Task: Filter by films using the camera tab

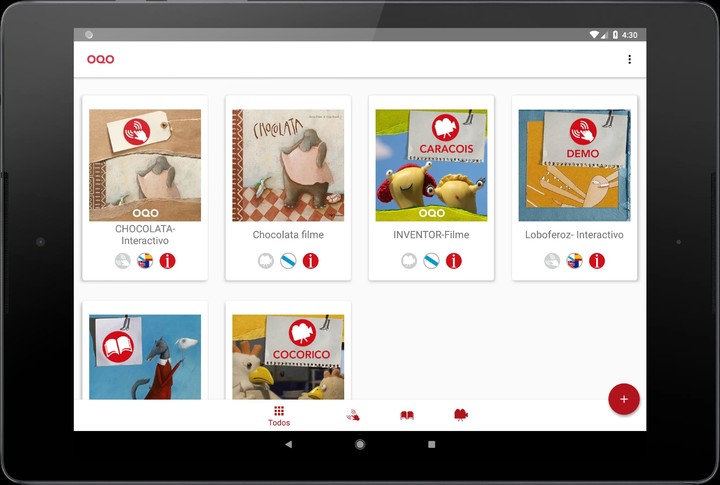Action: pyautogui.click(x=461, y=415)
